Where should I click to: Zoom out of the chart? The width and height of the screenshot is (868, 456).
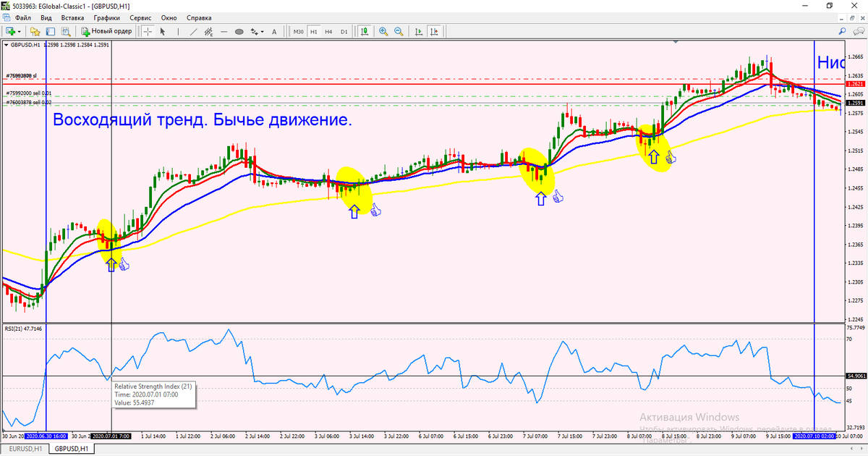[x=398, y=31]
